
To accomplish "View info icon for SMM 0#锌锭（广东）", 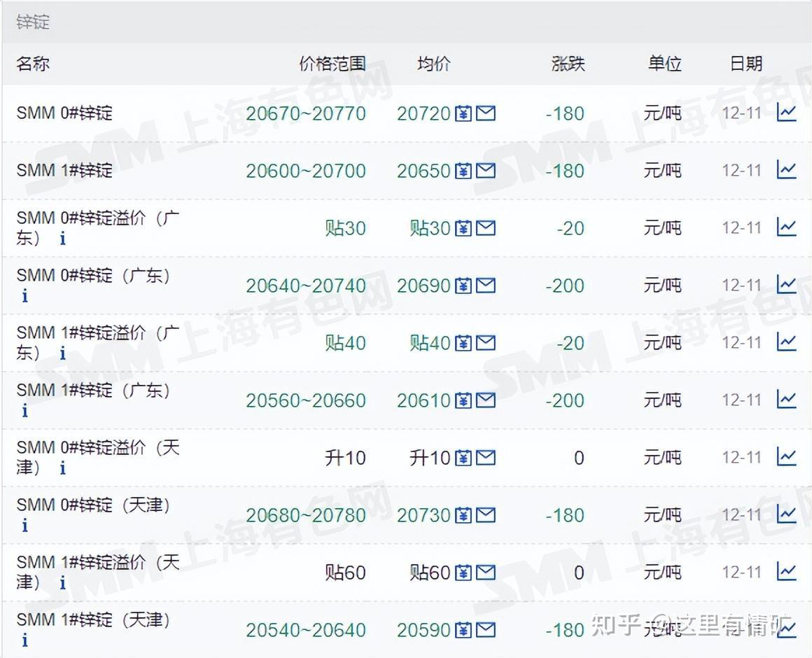I will pyautogui.click(x=24, y=295).
